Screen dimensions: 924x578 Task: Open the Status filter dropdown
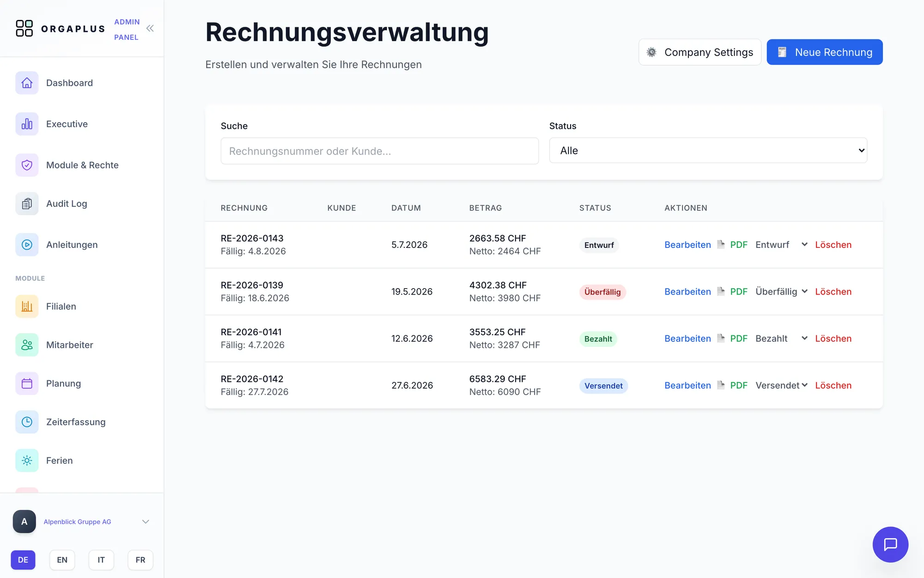point(708,150)
